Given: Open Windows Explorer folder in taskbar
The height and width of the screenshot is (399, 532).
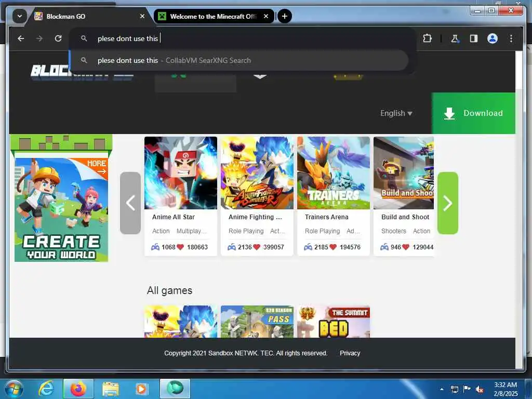Looking at the screenshot, I should 110,389.
